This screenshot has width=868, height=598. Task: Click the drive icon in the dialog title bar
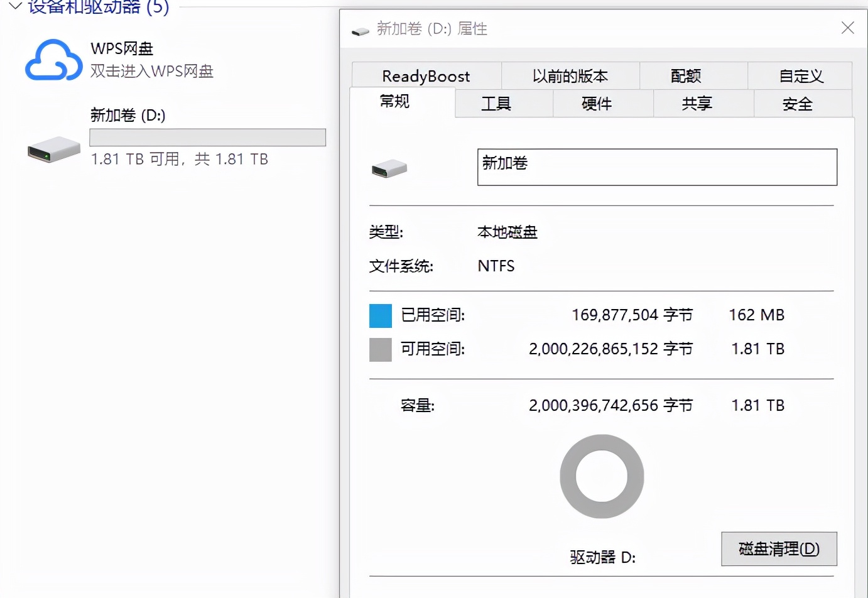(360, 29)
